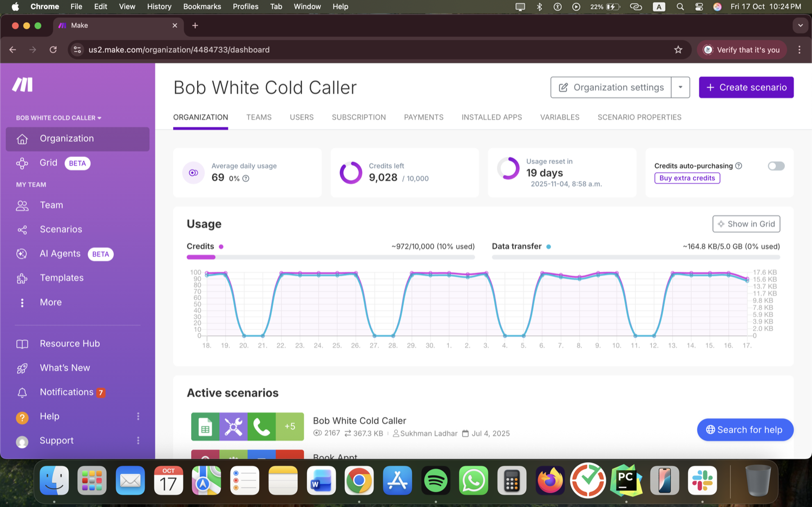Image resolution: width=812 pixels, height=507 pixels.
Task: Click the Make logo in sidebar
Action: point(23,84)
